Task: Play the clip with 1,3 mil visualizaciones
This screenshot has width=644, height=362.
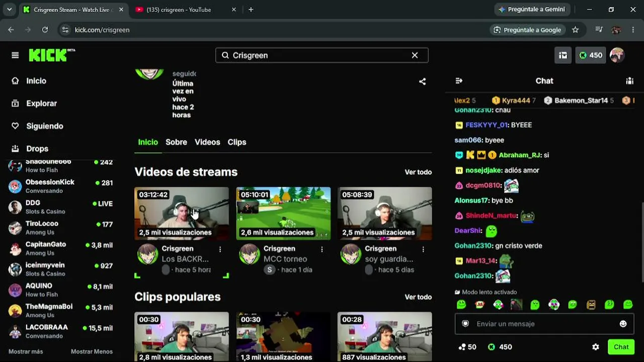Action: coord(283,337)
